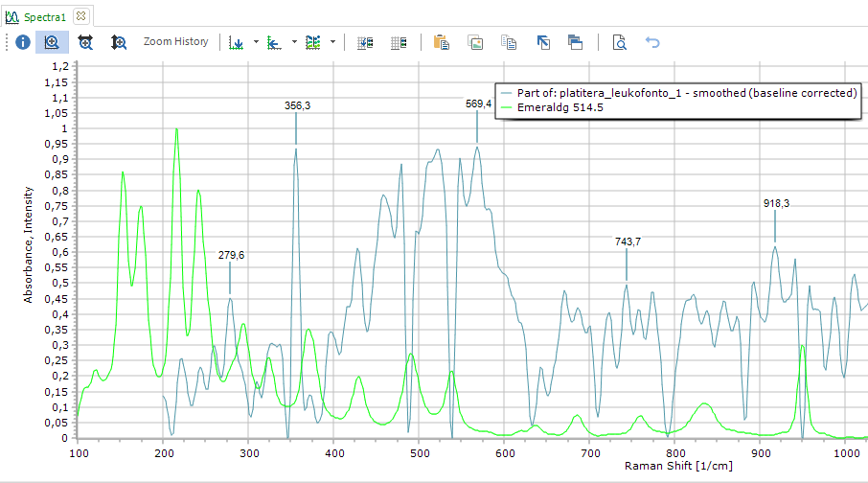Toggle the second grid table view icon
The image size is (868, 483).
[x=399, y=42]
